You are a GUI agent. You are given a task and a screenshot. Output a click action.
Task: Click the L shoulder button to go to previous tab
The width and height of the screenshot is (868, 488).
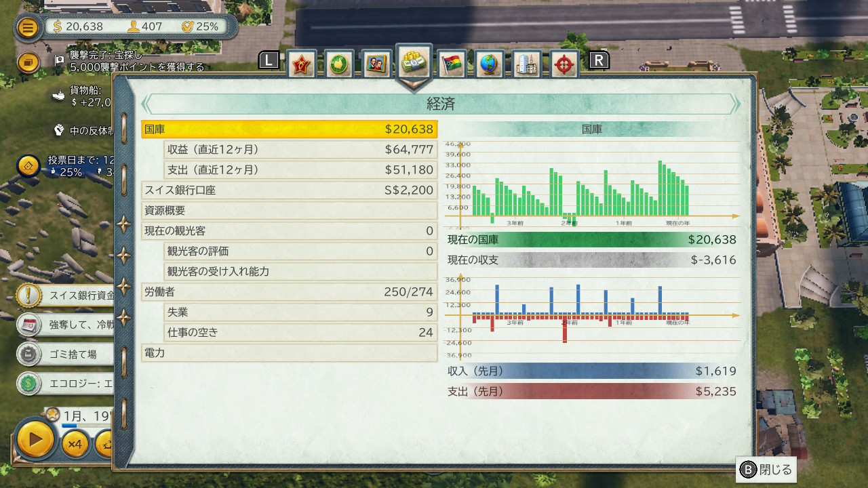(x=269, y=60)
